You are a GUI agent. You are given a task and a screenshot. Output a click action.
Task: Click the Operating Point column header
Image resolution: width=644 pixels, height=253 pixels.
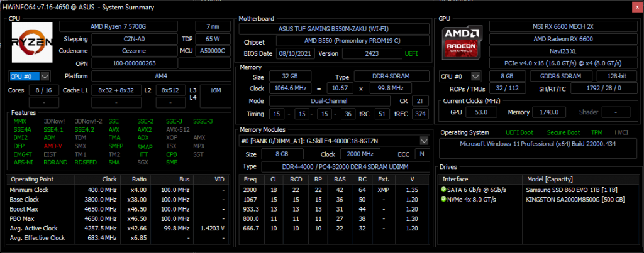[41, 180]
